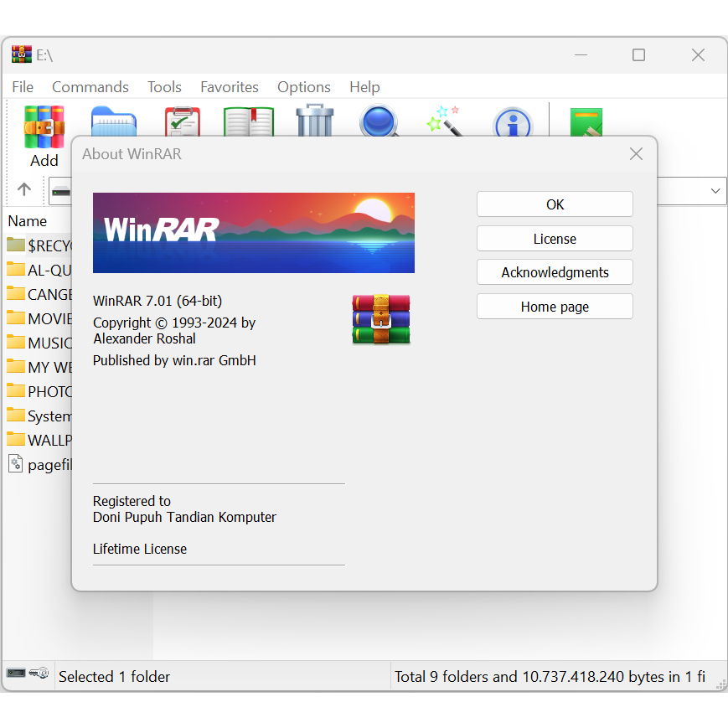The height and width of the screenshot is (728, 728).
Task: Click the drive icon in status bar
Action: tap(16, 673)
